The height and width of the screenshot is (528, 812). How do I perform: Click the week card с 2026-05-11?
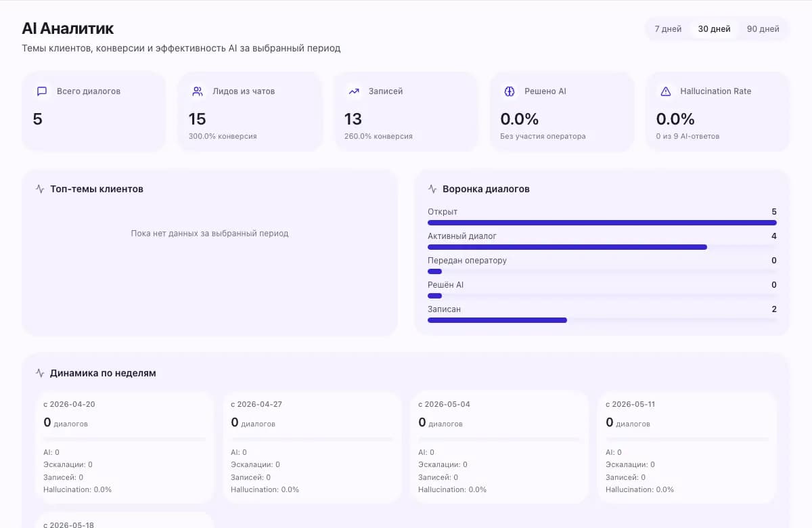(687, 447)
